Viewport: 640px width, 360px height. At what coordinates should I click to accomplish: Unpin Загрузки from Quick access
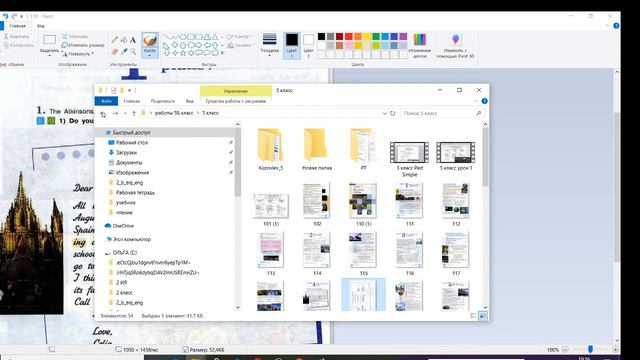coord(231,152)
